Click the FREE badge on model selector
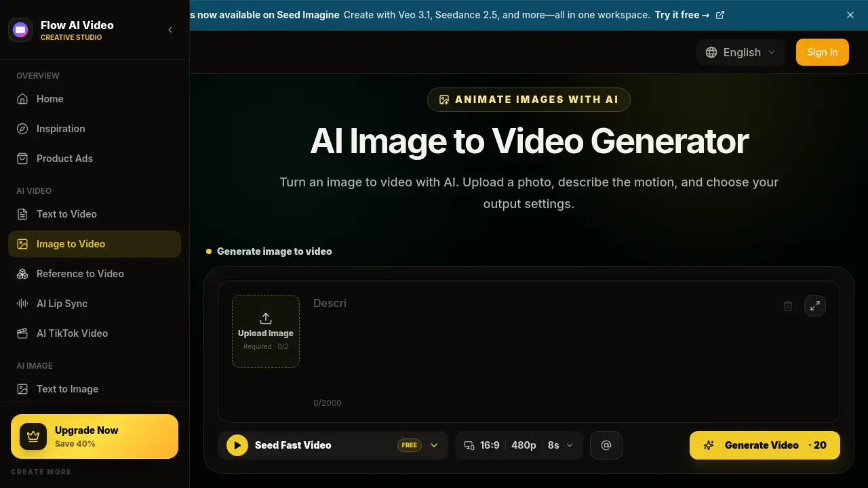This screenshot has height=488, width=868. pyautogui.click(x=410, y=445)
